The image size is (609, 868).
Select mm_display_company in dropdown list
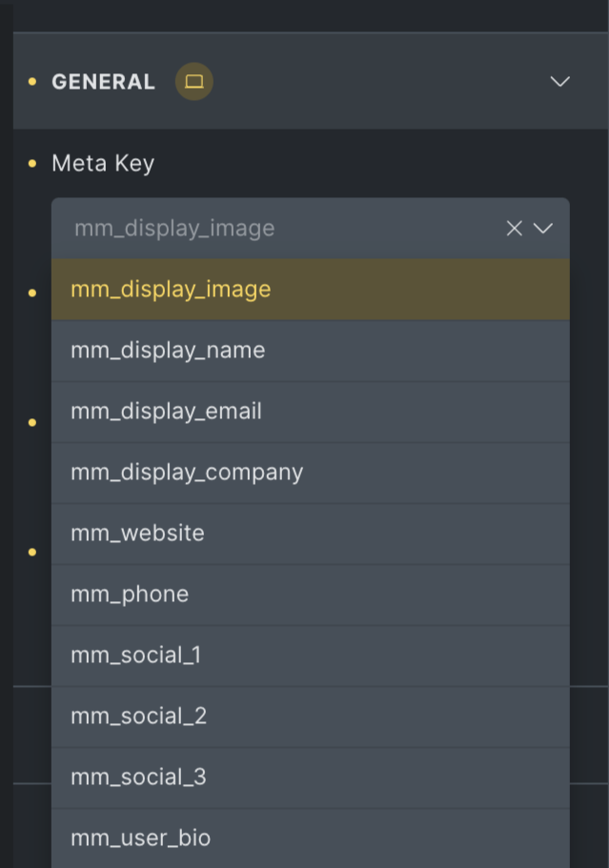click(187, 473)
